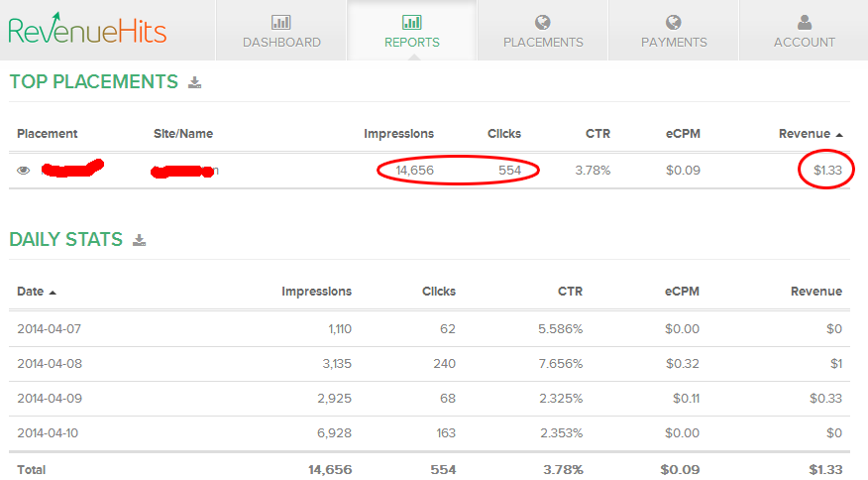
Task: Sort Daily Stats by Date arrow
Action: (53, 292)
